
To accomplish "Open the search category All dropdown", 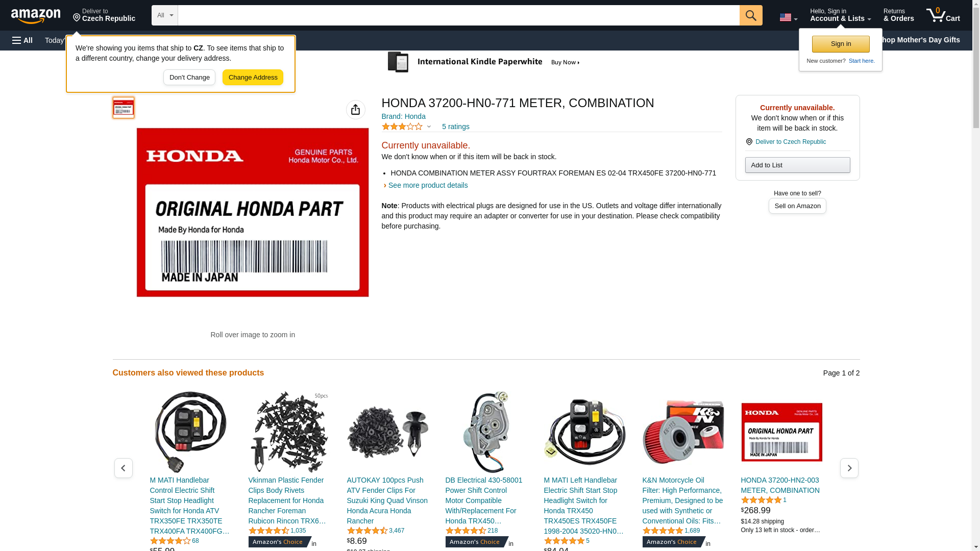I will (165, 15).
